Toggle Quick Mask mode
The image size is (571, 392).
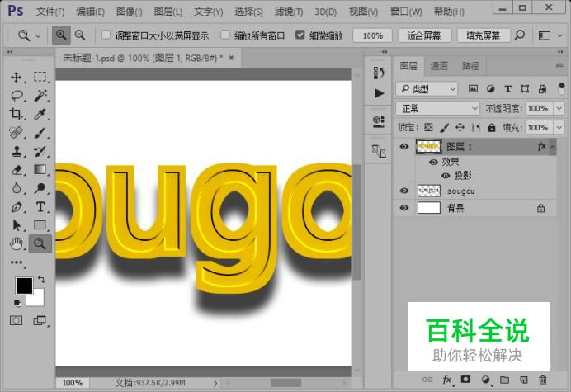pos(16,320)
